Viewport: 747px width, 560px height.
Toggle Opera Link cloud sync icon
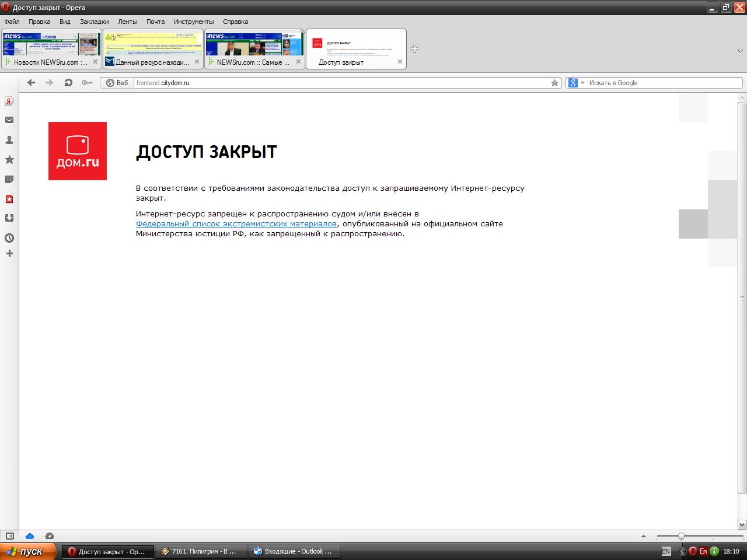tap(30, 536)
